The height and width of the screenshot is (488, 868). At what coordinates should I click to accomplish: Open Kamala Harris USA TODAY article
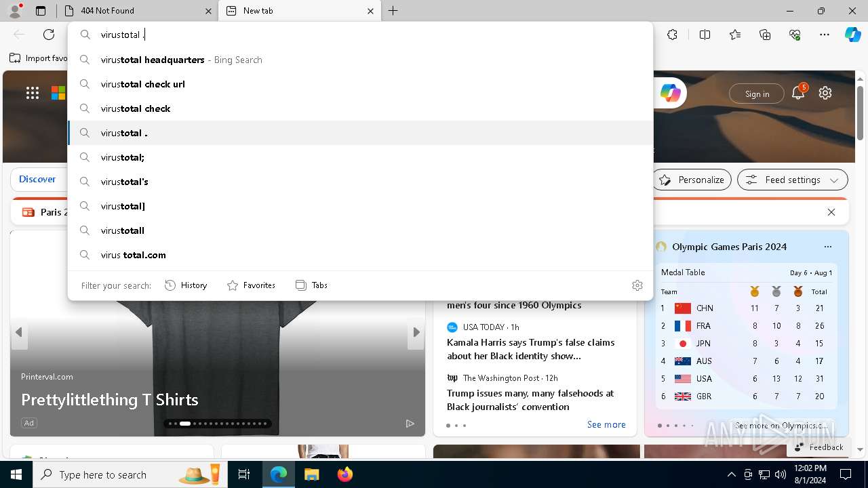pos(531,349)
